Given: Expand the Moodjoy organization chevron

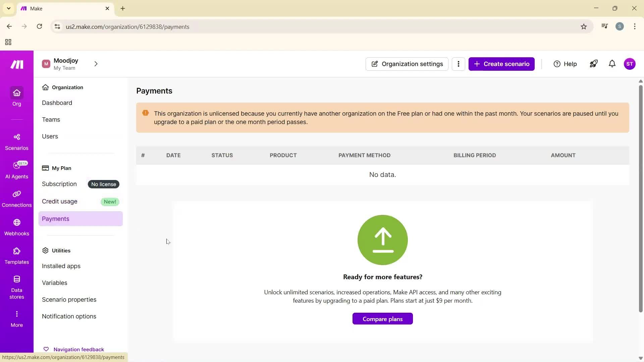Looking at the screenshot, I should coord(96,64).
